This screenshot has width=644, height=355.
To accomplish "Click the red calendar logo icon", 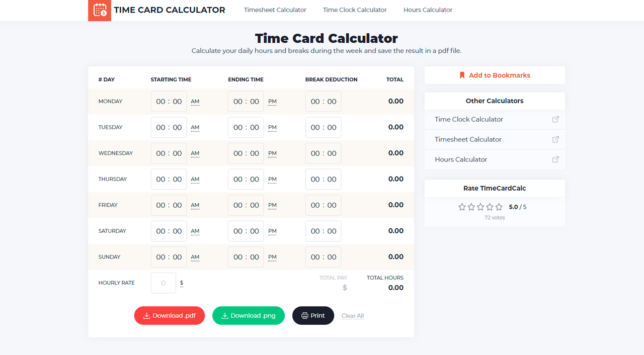I will click(99, 10).
